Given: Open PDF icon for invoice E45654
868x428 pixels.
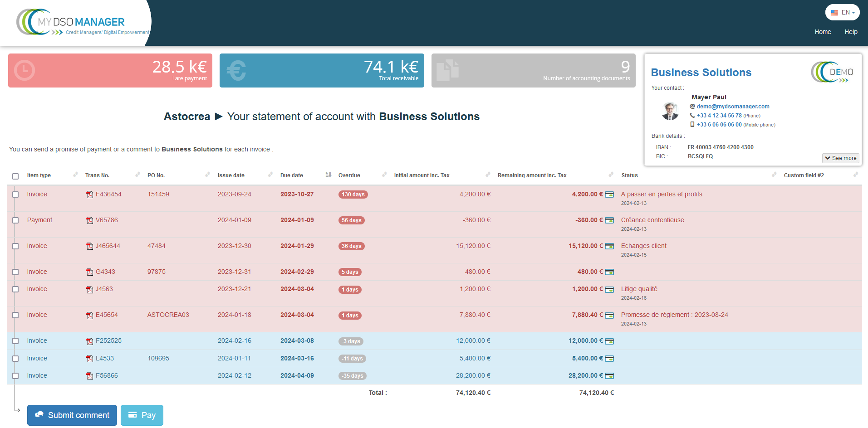Looking at the screenshot, I should tap(89, 315).
